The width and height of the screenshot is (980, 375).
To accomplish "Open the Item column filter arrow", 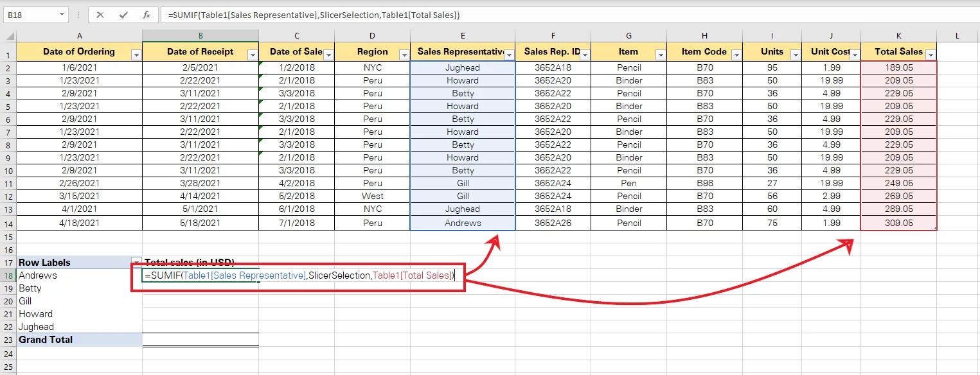I will pos(659,55).
